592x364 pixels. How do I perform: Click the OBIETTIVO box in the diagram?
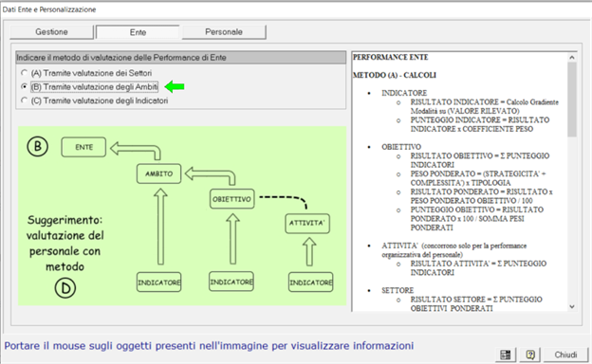click(x=231, y=199)
